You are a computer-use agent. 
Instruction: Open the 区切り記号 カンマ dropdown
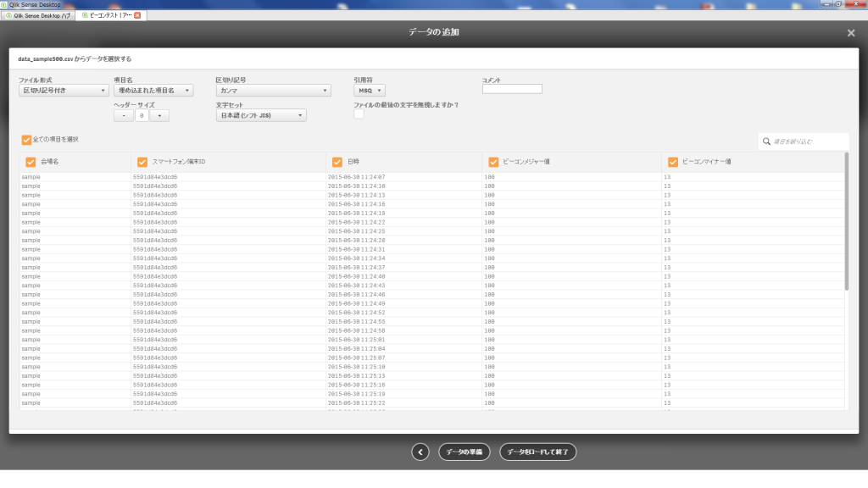273,90
